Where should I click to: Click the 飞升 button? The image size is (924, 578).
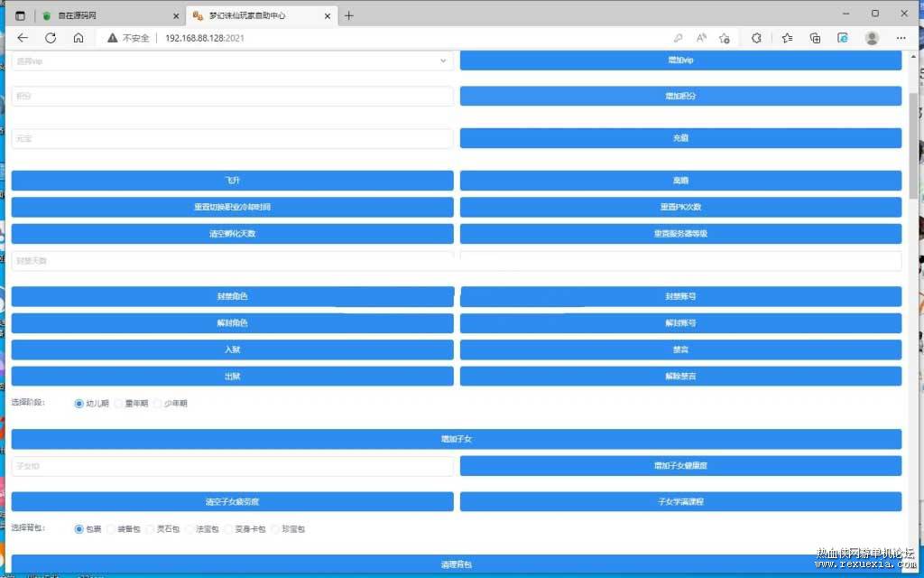pos(232,181)
